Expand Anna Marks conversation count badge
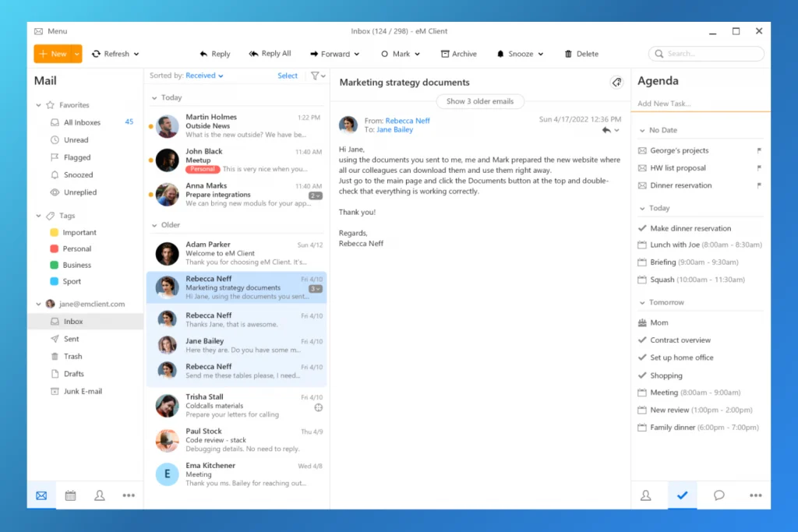 click(316, 196)
